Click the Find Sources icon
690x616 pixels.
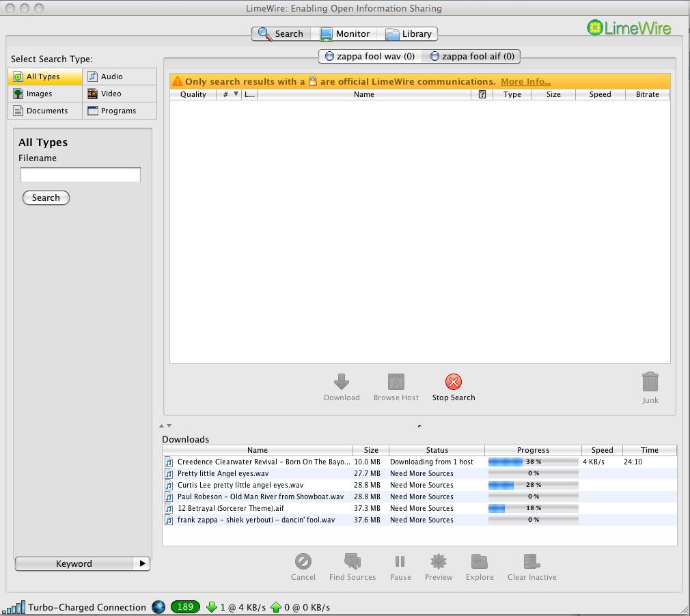pos(353,561)
